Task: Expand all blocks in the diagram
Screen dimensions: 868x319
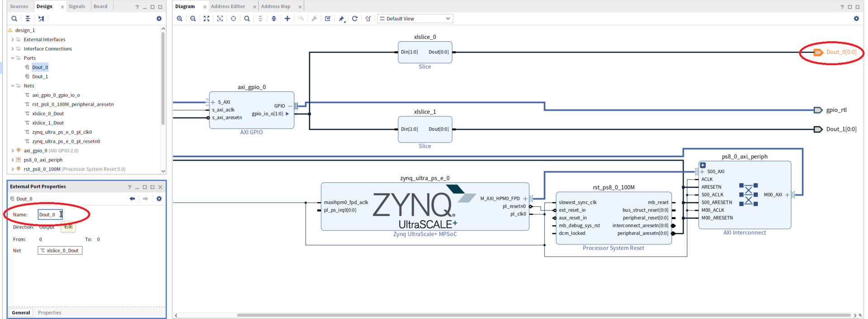Action: pyautogui.click(x=274, y=19)
